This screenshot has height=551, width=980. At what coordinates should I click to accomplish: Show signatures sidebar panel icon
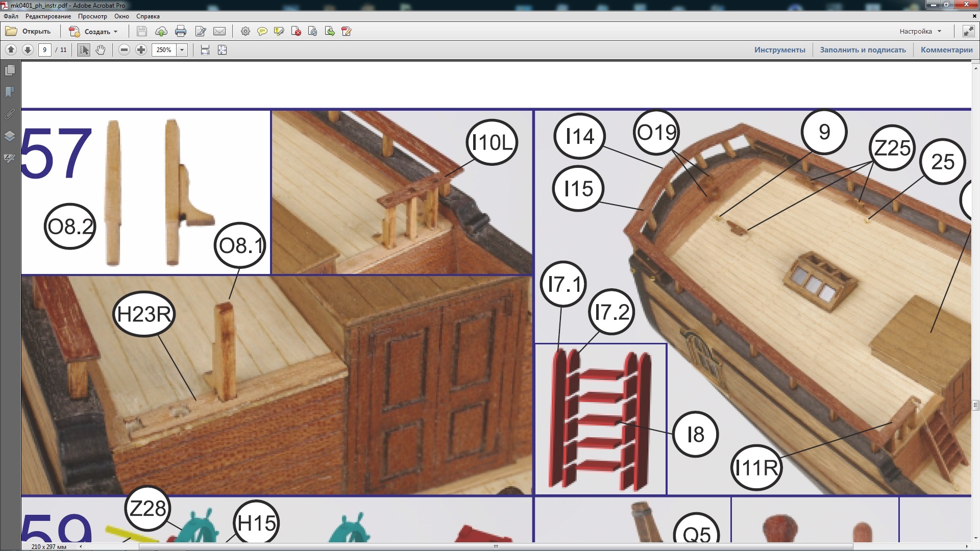coord(10,158)
